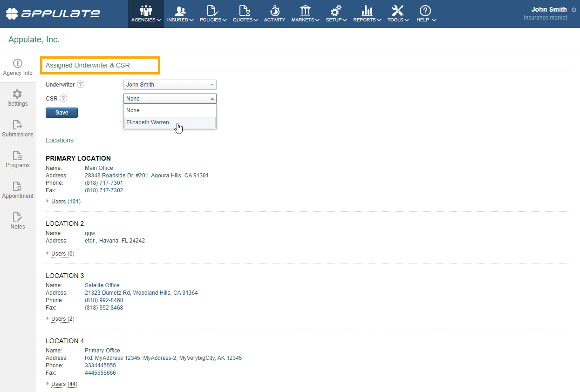Click the Main Office name text
The image size is (580, 392).
(99, 168)
